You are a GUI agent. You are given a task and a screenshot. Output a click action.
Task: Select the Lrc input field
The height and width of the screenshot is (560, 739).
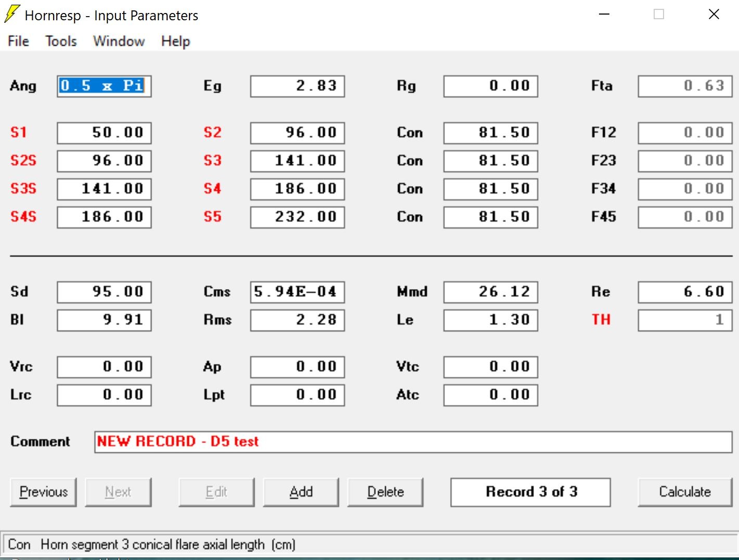pyautogui.click(x=104, y=395)
